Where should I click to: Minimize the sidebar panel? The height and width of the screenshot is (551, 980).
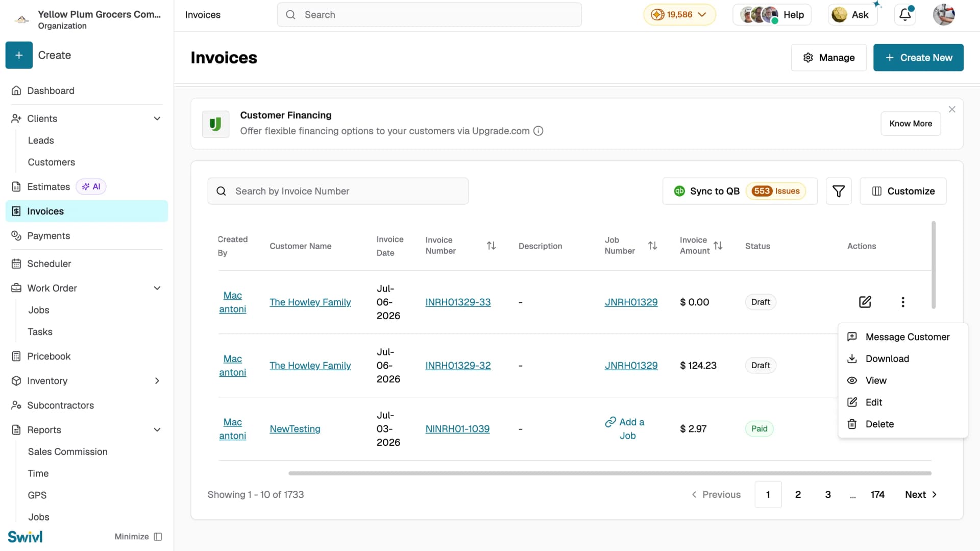point(138,537)
